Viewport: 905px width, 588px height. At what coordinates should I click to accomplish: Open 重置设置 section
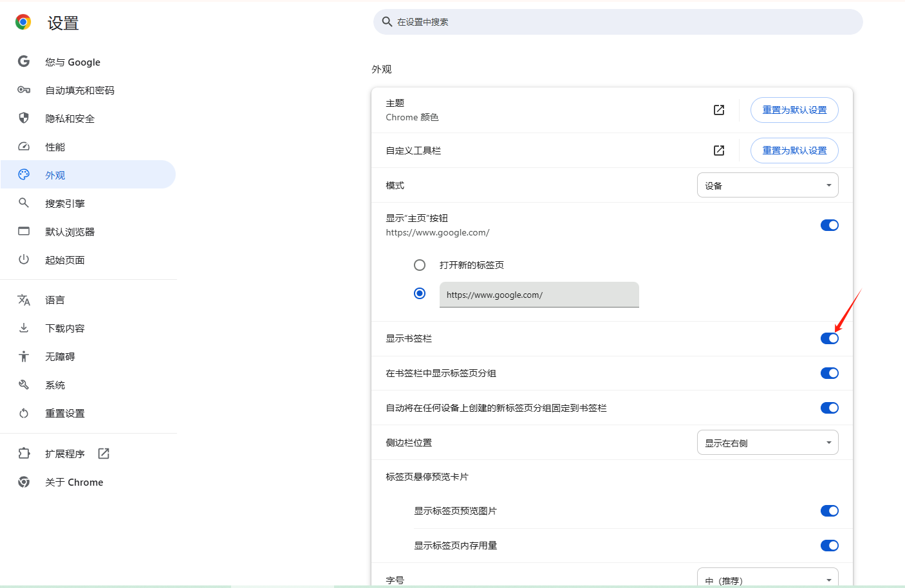pyautogui.click(x=88, y=413)
